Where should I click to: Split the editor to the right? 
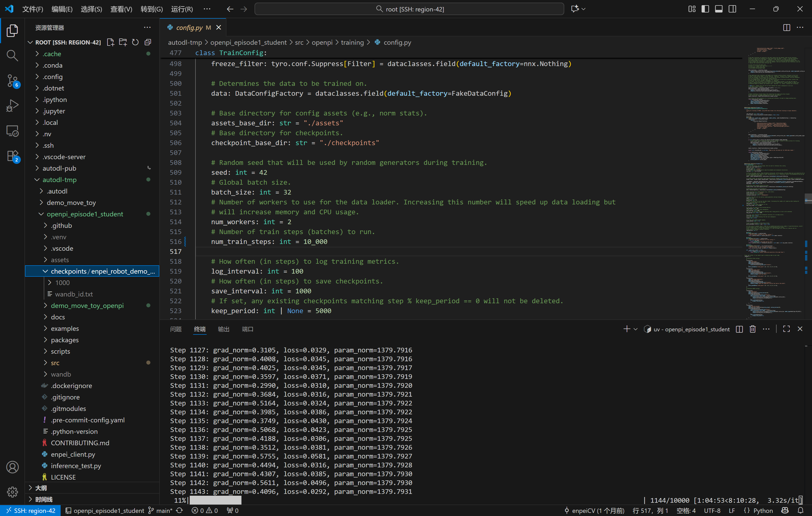tap(786, 28)
